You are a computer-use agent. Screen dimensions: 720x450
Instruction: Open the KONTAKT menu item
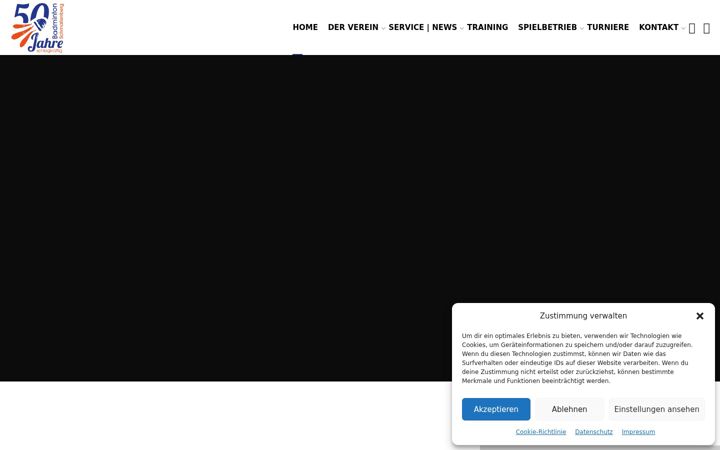(658, 27)
